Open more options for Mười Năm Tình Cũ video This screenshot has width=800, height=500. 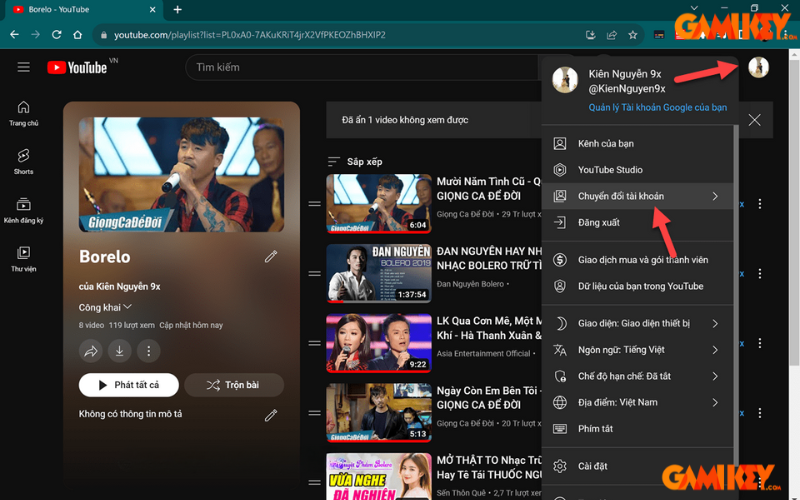point(760,204)
